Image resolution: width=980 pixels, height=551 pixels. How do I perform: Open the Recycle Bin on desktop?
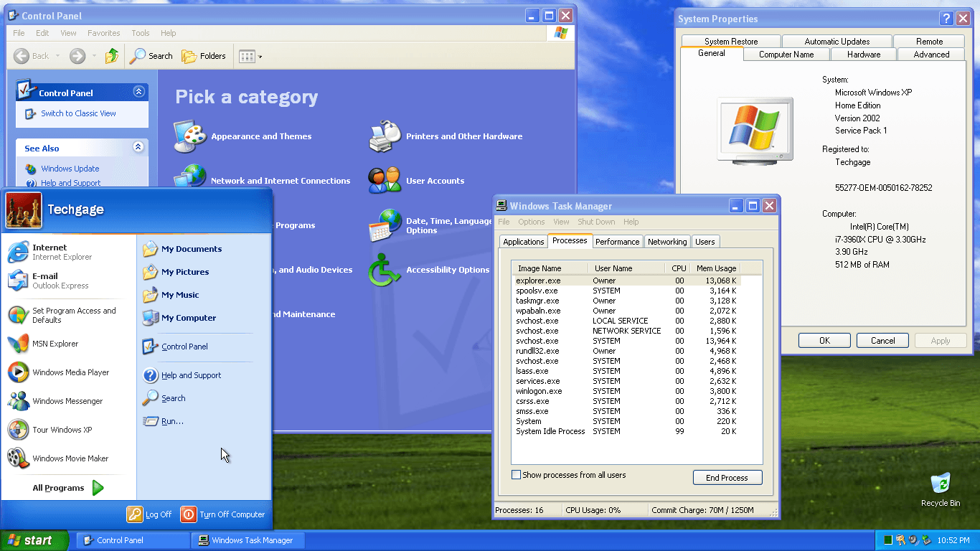941,490
